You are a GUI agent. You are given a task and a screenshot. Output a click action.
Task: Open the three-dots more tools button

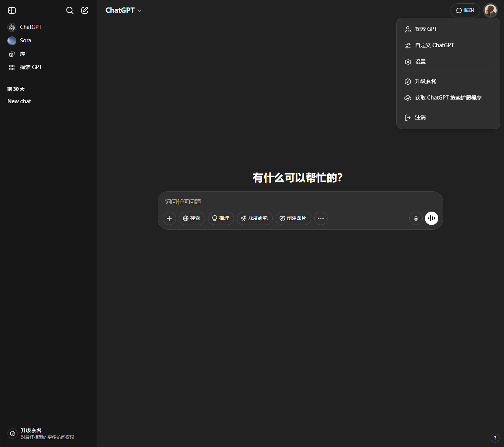pos(321,218)
